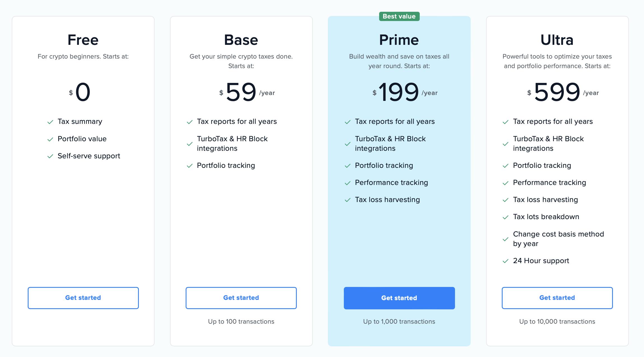
Task: Click the Best value badge
Action: pyautogui.click(x=399, y=16)
